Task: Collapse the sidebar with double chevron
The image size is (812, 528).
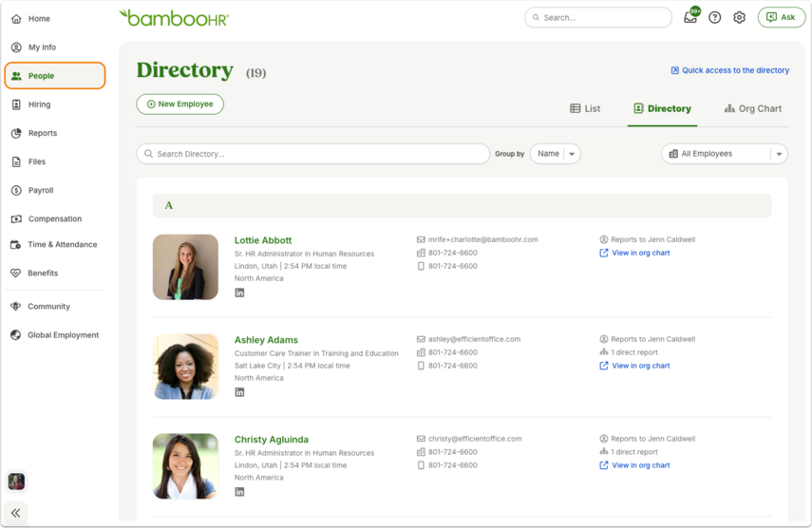Action: click(x=16, y=513)
